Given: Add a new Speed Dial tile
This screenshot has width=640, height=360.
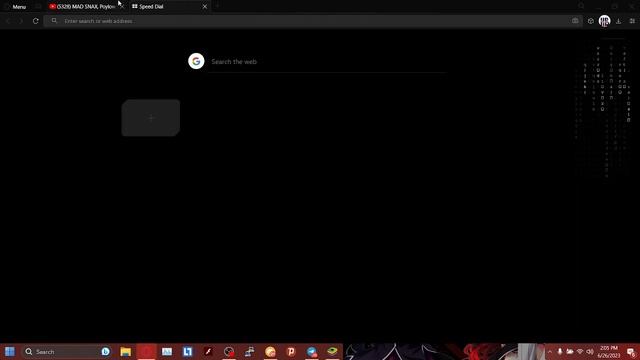Looking at the screenshot, I should click(151, 118).
